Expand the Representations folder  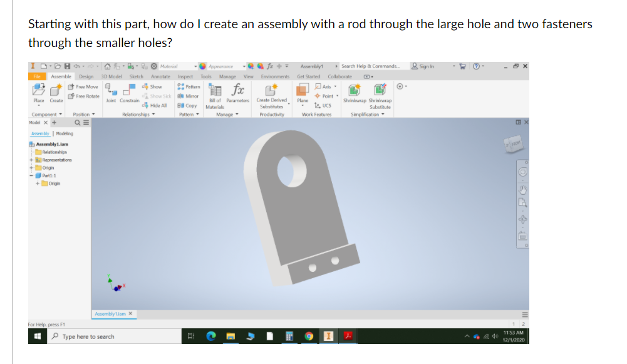31,160
